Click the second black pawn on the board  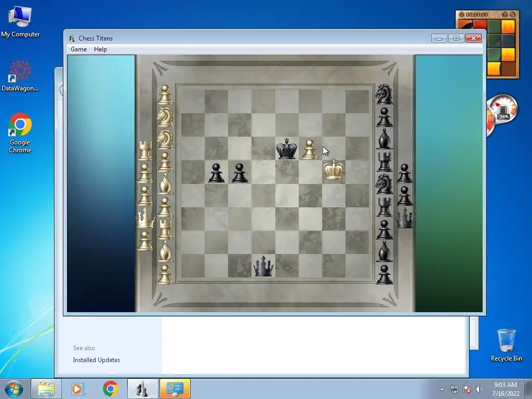pyautogui.click(x=240, y=172)
